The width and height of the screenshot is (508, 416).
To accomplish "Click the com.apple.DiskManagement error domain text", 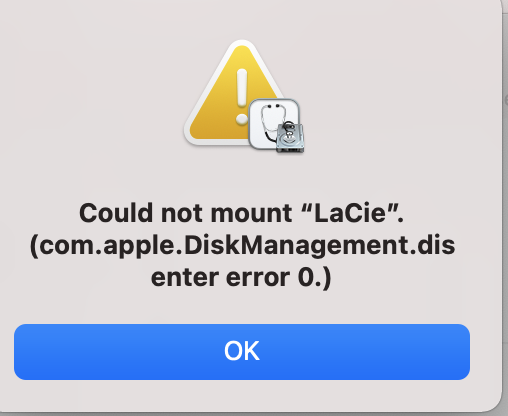I will click(242, 246).
